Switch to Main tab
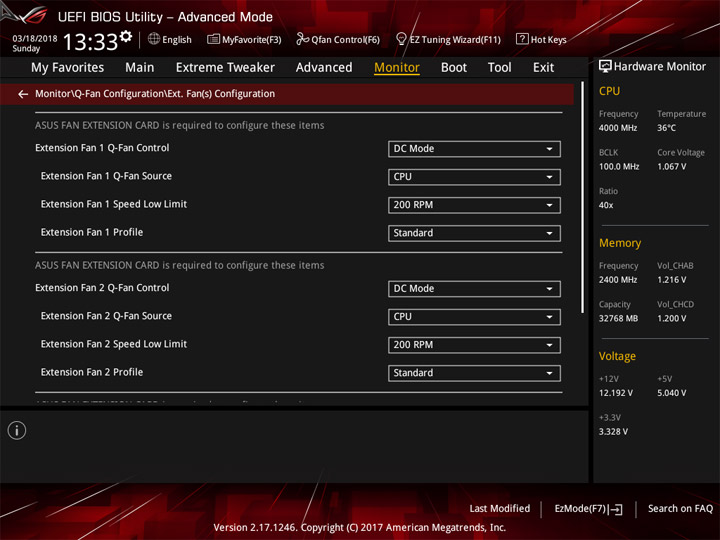The image size is (720, 540). pos(140,68)
